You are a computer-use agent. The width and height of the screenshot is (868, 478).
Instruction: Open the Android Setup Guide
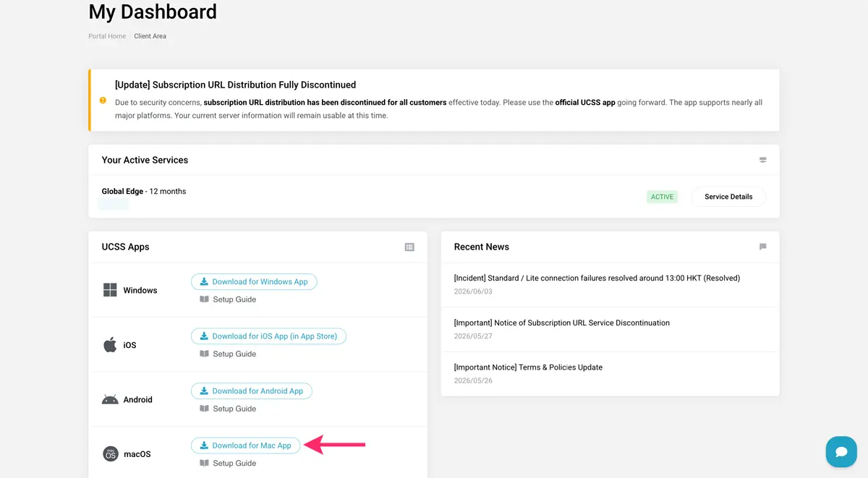pyautogui.click(x=228, y=409)
